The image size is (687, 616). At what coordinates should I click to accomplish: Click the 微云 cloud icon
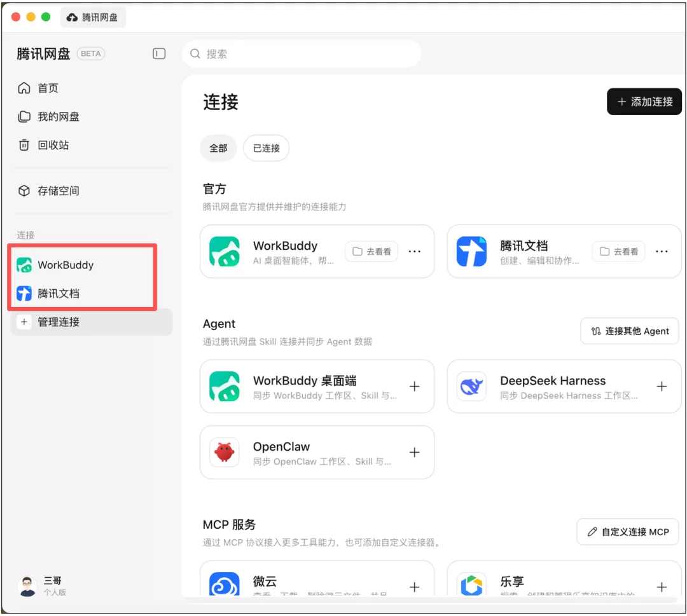click(x=225, y=584)
